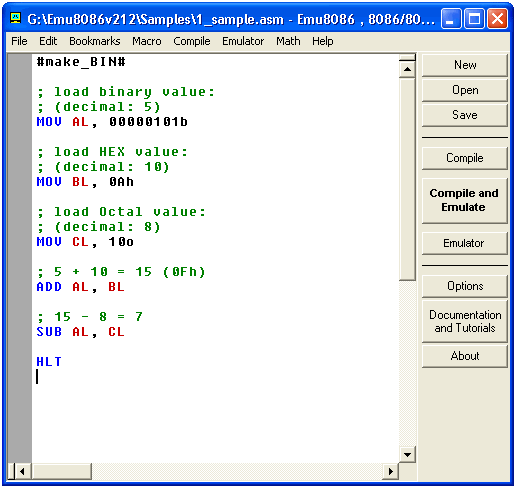This screenshot has height=486, width=516.
Task: Open the File menu
Action: point(19,41)
